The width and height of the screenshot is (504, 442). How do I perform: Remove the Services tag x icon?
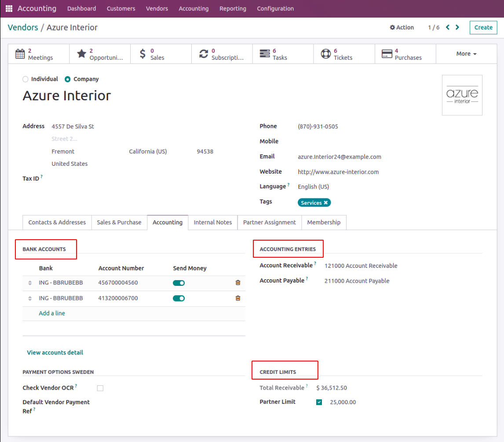click(325, 202)
